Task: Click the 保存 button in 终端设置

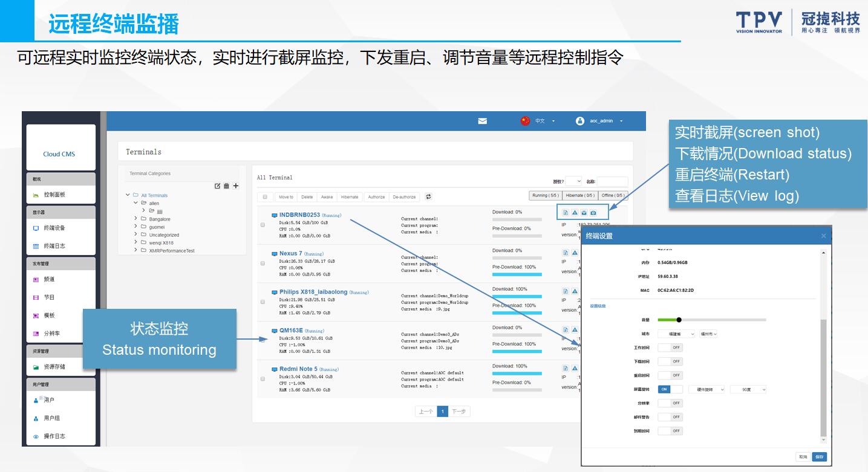Action: 819,457
